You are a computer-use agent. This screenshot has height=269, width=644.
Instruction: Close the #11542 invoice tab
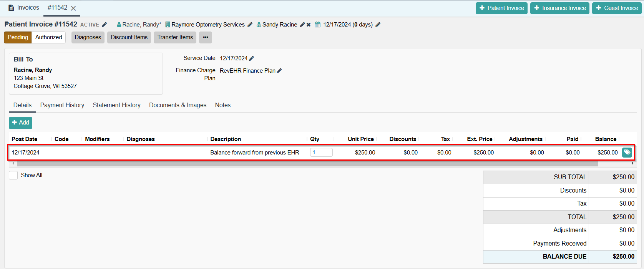[73, 8]
